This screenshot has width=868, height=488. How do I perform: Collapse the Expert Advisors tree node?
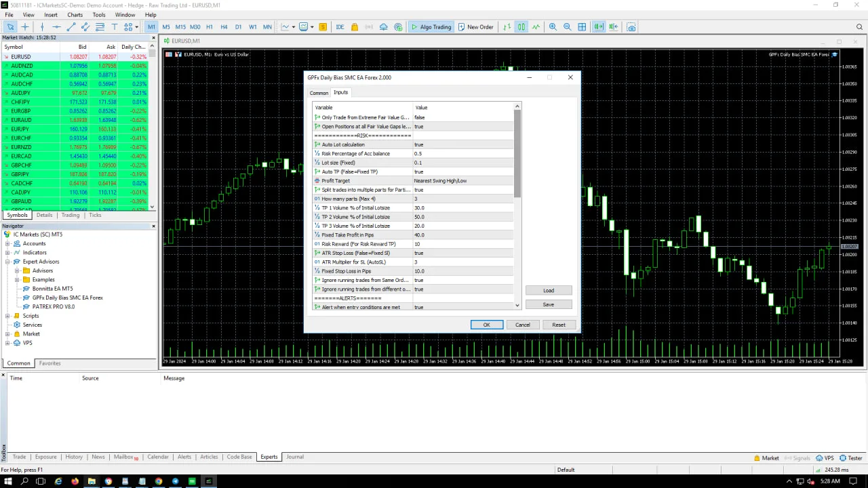[x=8, y=262]
